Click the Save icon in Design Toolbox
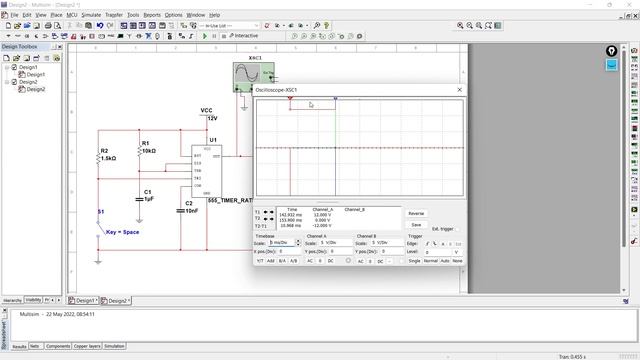Screen dimensions: 640x360 27,58
